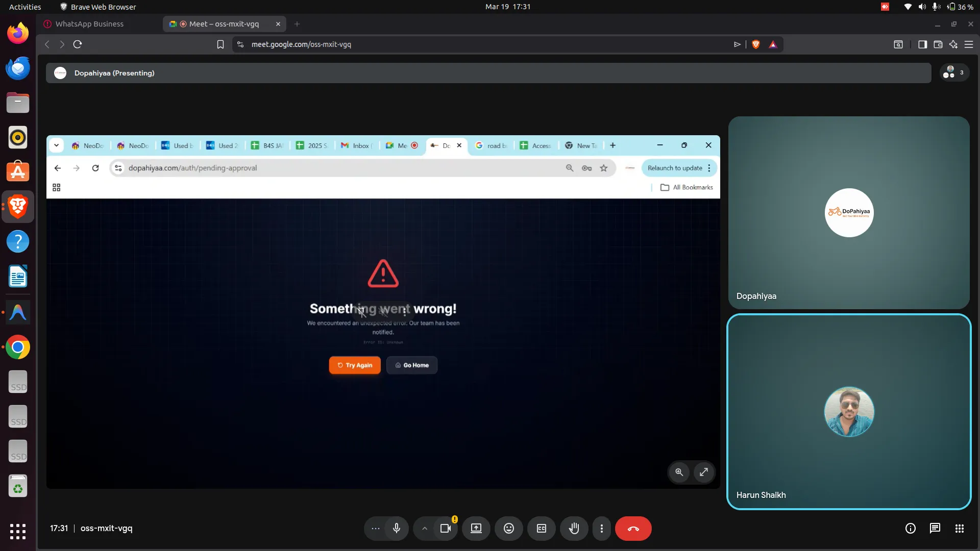Toggle the camera on or off
The width and height of the screenshot is (980, 551).
click(x=445, y=529)
